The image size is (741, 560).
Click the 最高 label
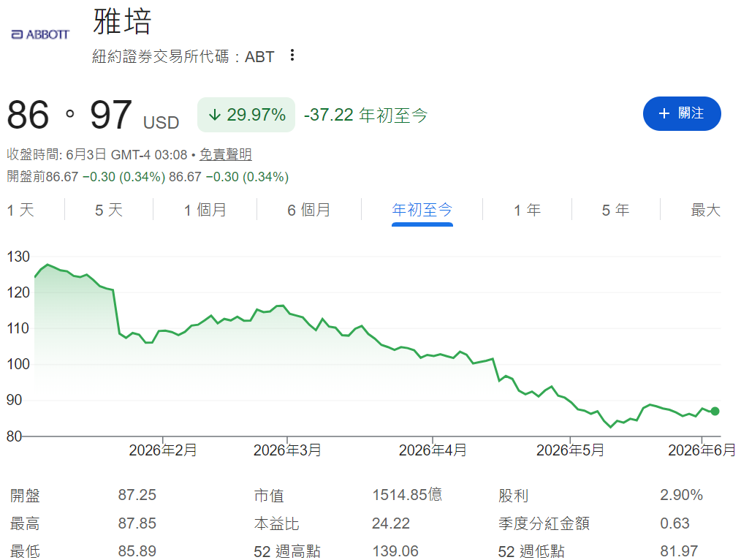[25, 523]
